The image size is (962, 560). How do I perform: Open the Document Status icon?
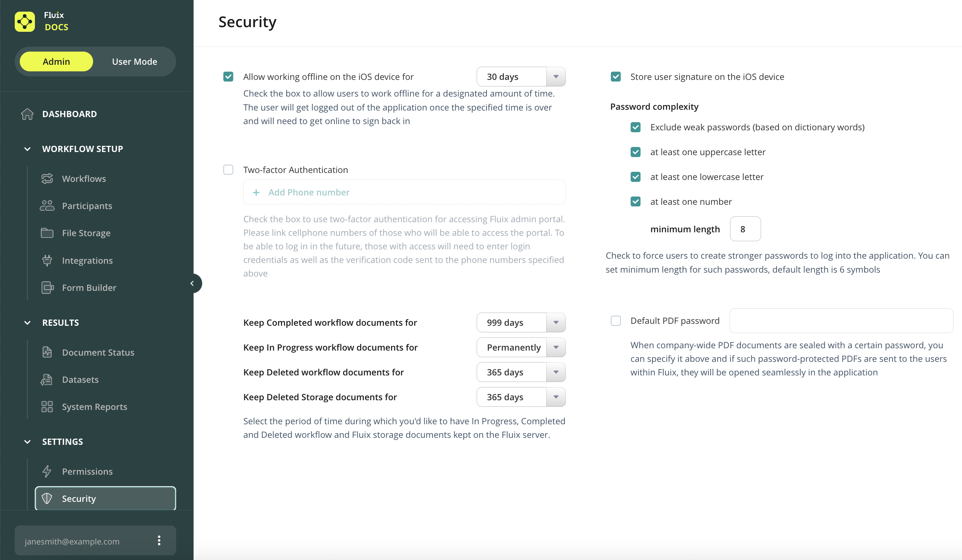pyautogui.click(x=47, y=353)
